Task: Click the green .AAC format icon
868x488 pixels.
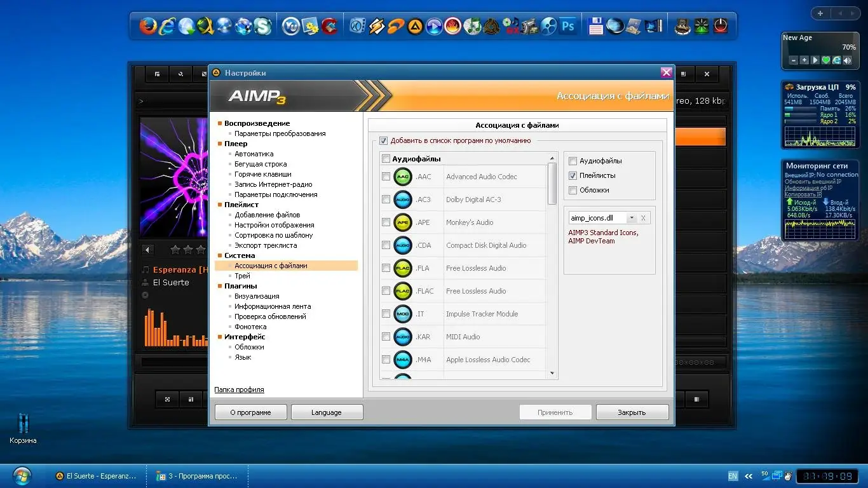Action: point(403,177)
